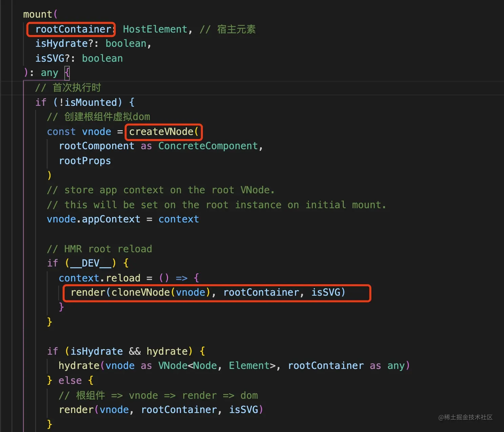
Task: Click the isHydrate?: boolean parameter
Action: [x=93, y=44]
